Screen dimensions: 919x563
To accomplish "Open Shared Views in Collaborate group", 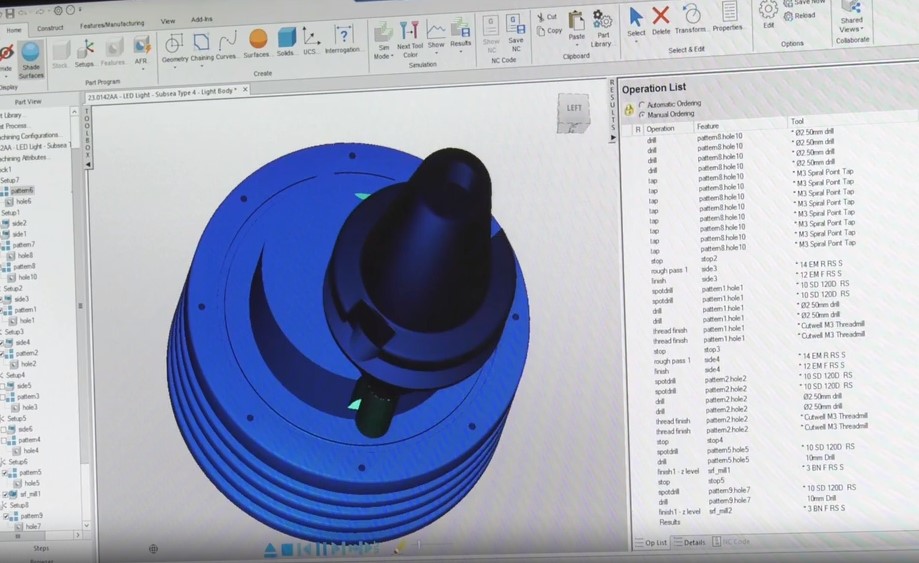I will coord(852,16).
